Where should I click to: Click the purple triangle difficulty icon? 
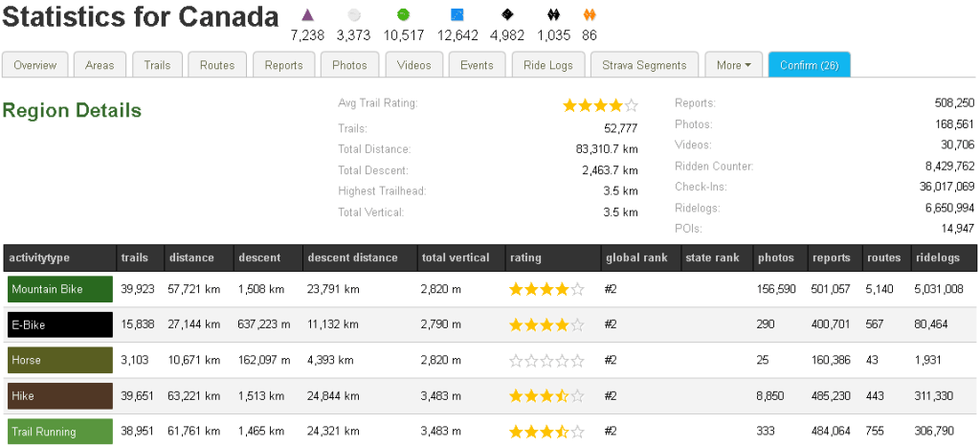(x=307, y=14)
